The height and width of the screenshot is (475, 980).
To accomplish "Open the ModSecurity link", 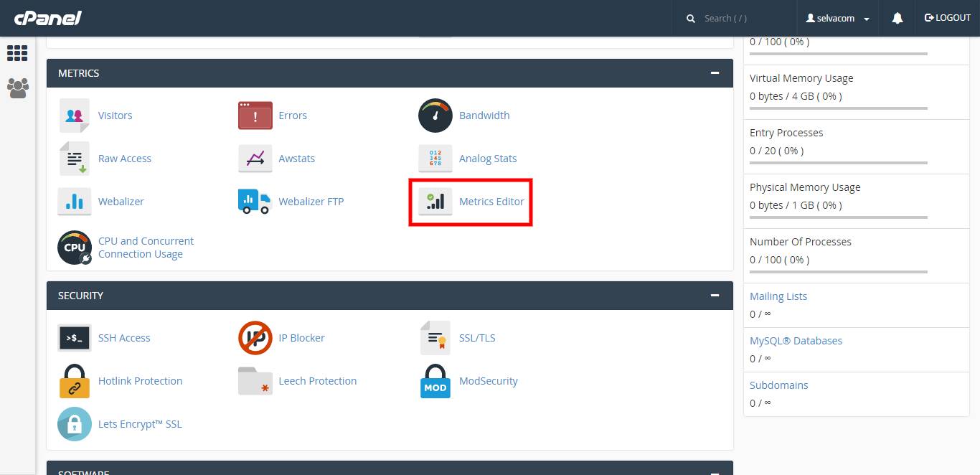I will [489, 381].
